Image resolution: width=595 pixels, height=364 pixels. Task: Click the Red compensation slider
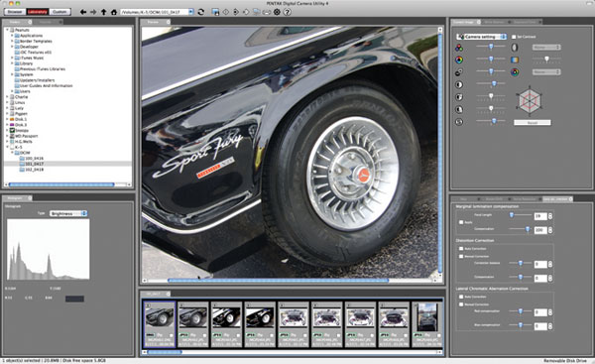click(x=521, y=311)
